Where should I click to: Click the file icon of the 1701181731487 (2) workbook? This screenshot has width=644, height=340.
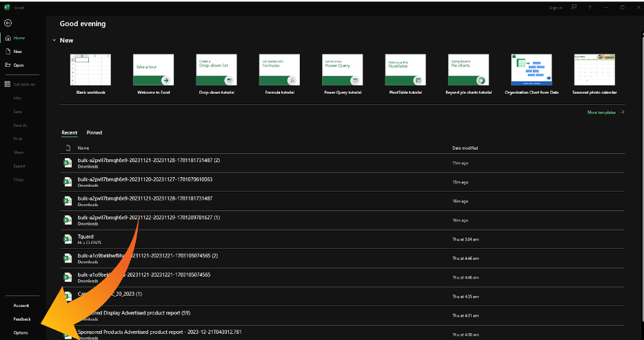(68, 163)
